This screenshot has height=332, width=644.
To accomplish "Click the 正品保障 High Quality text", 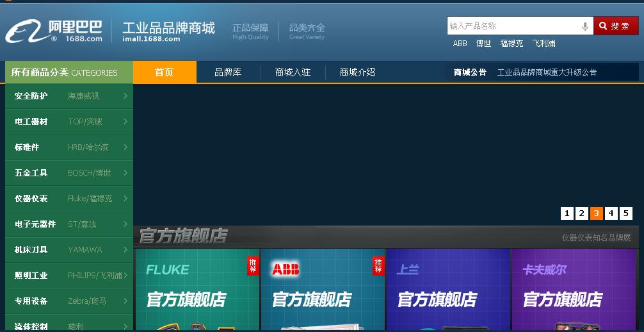I will [x=250, y=31].
